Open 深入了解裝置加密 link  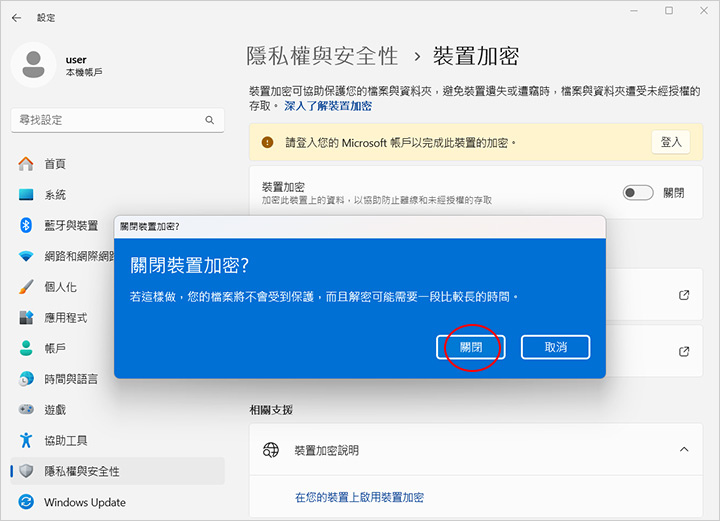point(328,106)
